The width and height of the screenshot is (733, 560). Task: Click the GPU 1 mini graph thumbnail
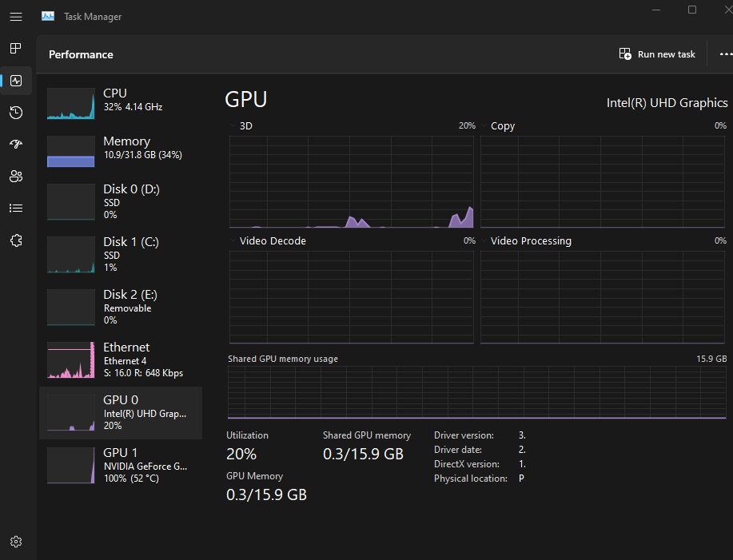pos(71,466)
